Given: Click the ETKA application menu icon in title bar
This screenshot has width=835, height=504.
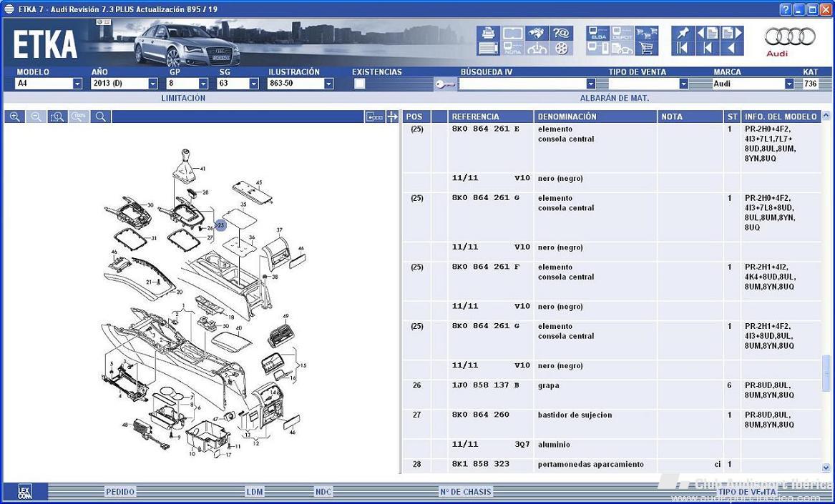Looking at the screenshot, I should (9, 9).
